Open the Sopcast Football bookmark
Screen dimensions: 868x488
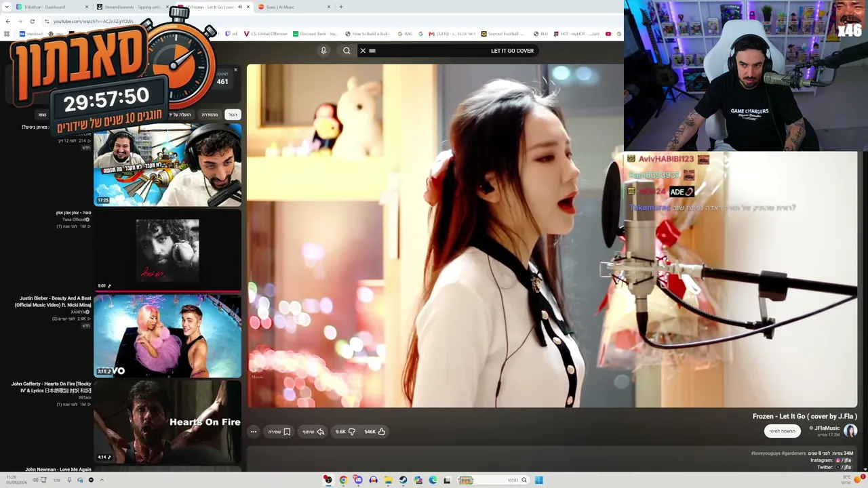pos(502,34)
